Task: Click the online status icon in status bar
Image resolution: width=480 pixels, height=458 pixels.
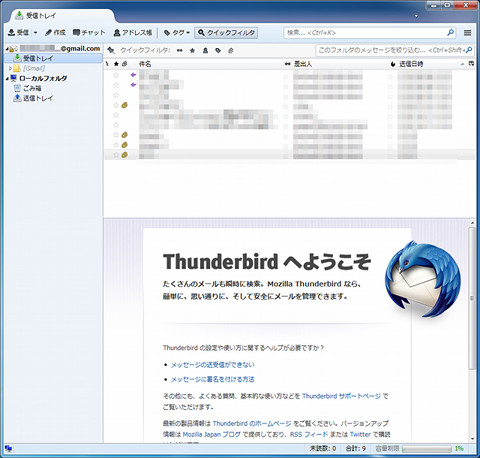Action: [x=9, y=449]
